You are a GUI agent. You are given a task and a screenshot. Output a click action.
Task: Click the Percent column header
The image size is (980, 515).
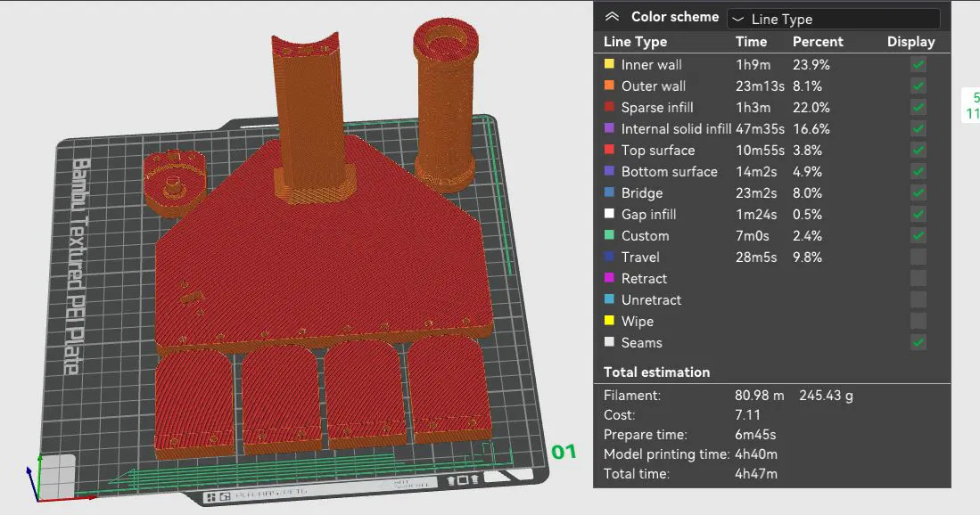click(818, 42)
